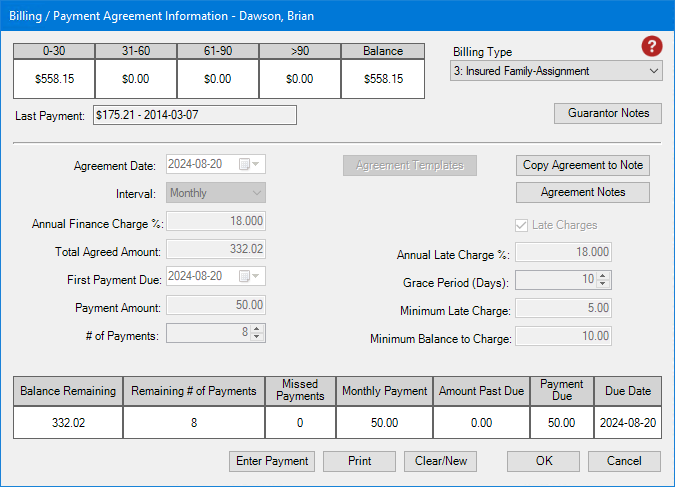Select the Last Payment text field
Viewport: 675px width, 487px height.
(x=195, y=115)
